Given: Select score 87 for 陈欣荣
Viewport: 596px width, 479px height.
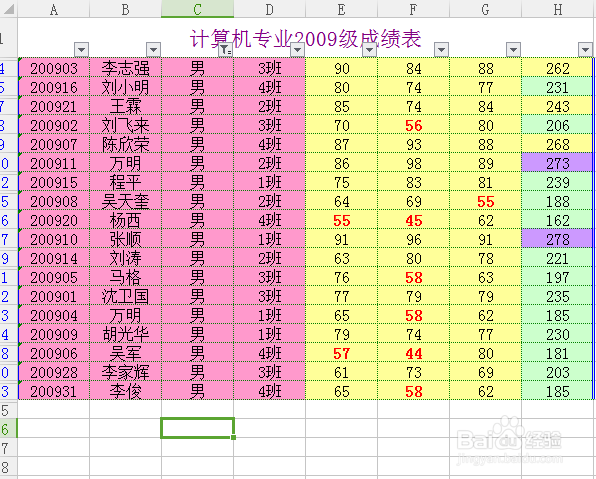Looking at the screenshot, I should pos(341,144).
